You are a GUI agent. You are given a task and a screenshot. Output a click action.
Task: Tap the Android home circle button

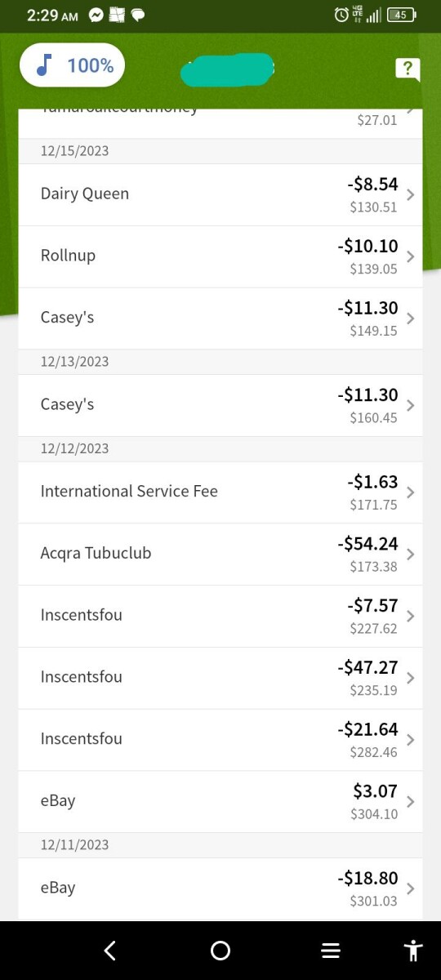(x=220, y=950)
